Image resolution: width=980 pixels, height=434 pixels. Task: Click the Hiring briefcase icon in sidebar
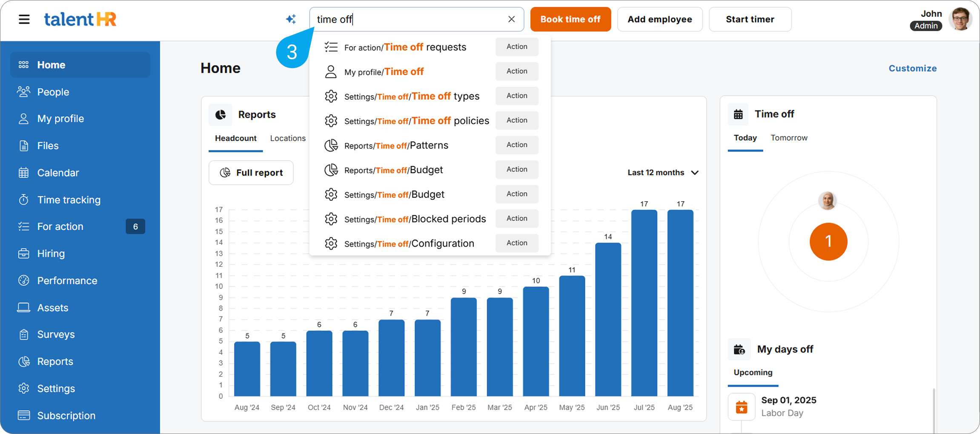[x=23, y=254]
